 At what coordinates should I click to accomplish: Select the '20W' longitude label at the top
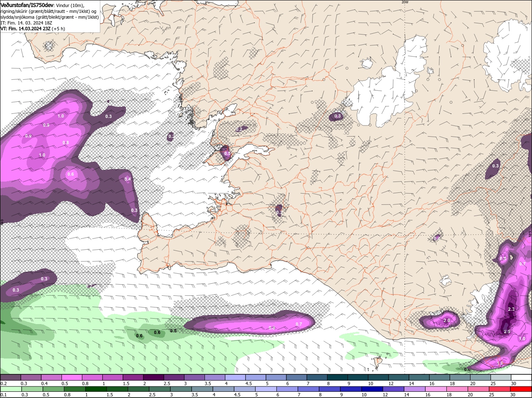tap(405, 2)
